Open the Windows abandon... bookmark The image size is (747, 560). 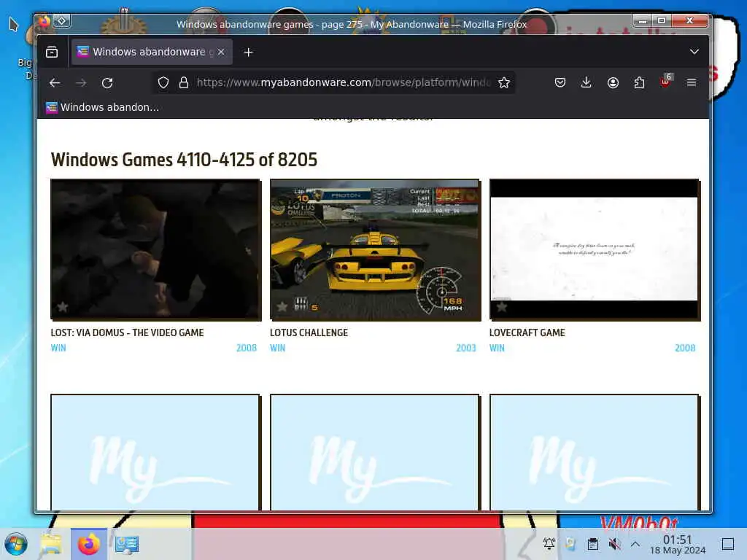102,107
